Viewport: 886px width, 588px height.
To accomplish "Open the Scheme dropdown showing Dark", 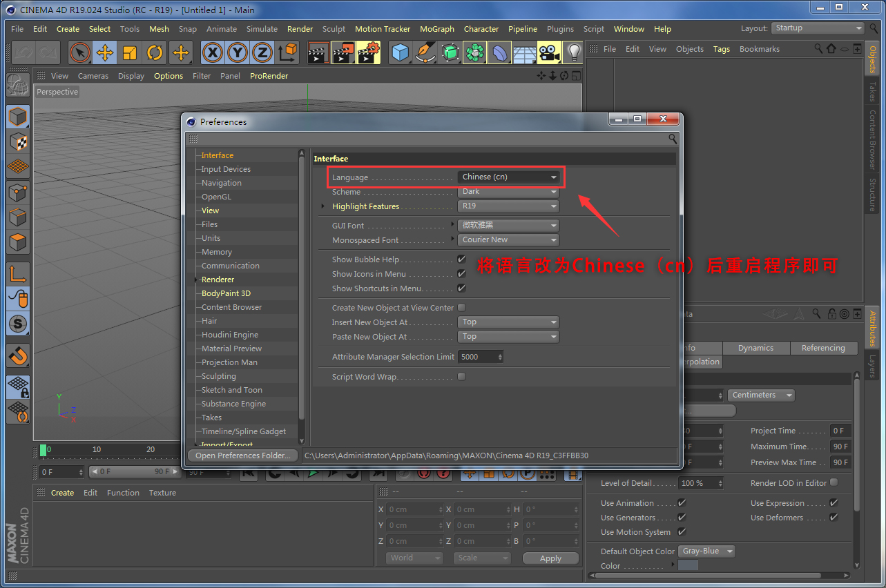I will pos(509,192).
